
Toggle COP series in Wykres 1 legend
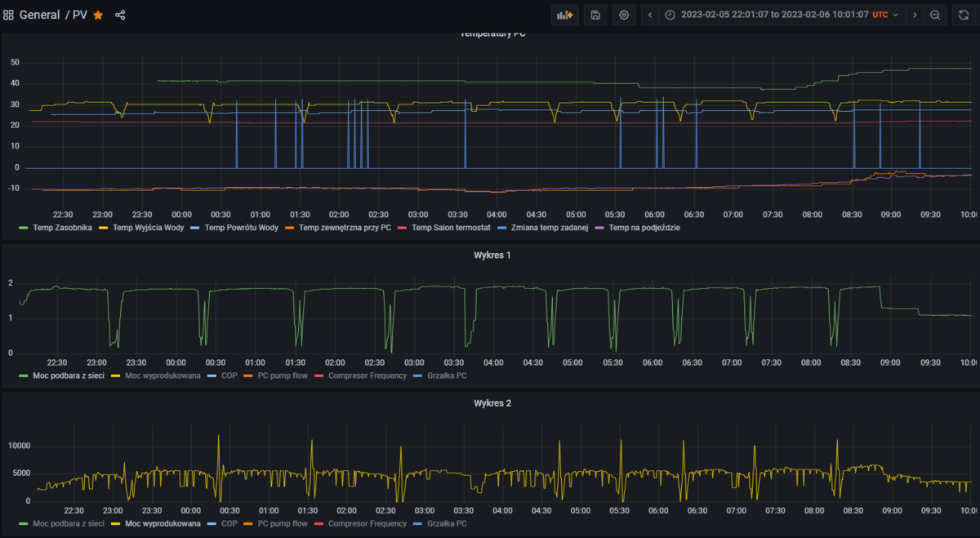pos(228,376)
